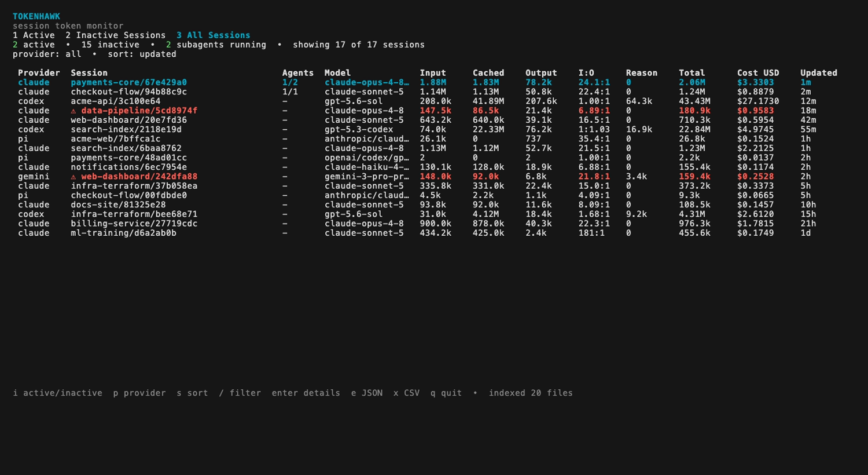Click the Session column header
Viewport: 868px width, 475px height.
point(89,73)
